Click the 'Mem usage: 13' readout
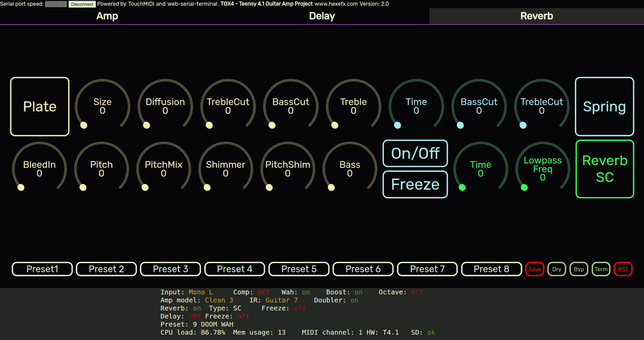The width and height of the screenshot is (644, 340). [x=259, y=332]
